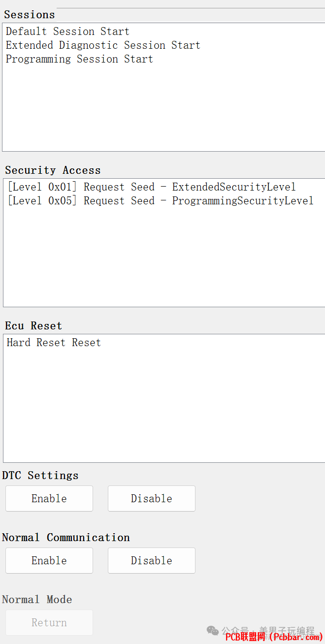Select Level 0x01 ExtendedSecurityLevel seed request
Viewport: 325px width, 644px height.
152,187
